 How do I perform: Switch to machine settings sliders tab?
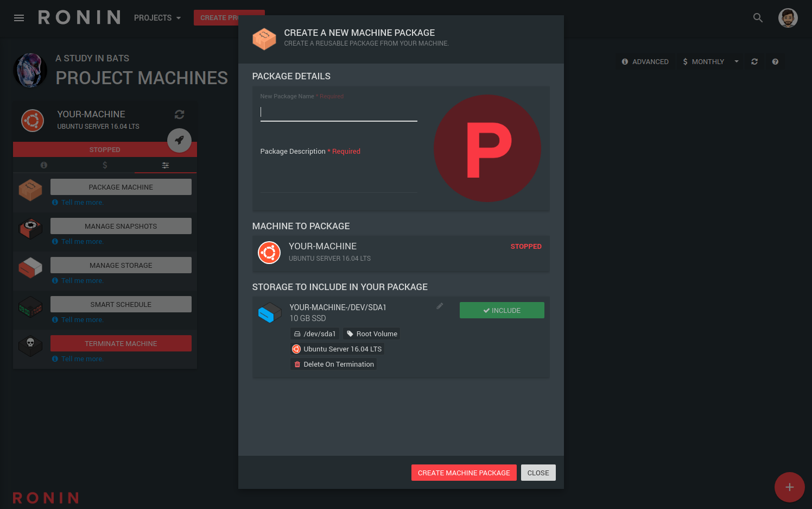pos(166,165)
